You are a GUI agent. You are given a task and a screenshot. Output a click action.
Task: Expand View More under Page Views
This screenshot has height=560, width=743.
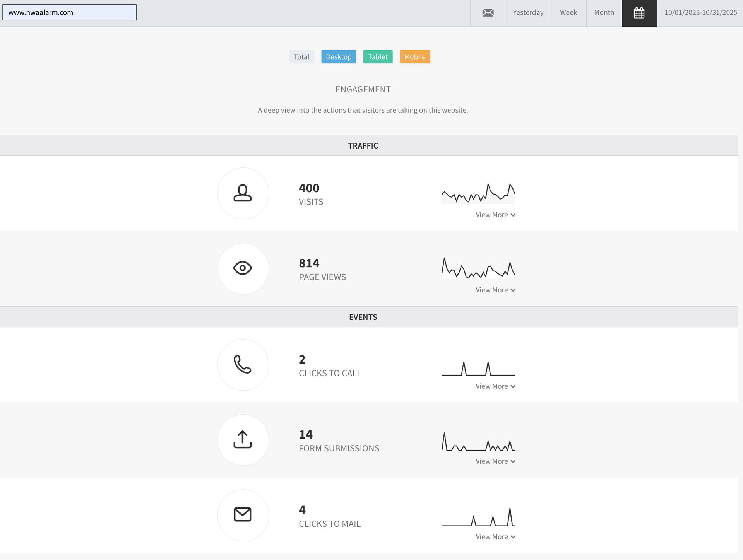495,290
